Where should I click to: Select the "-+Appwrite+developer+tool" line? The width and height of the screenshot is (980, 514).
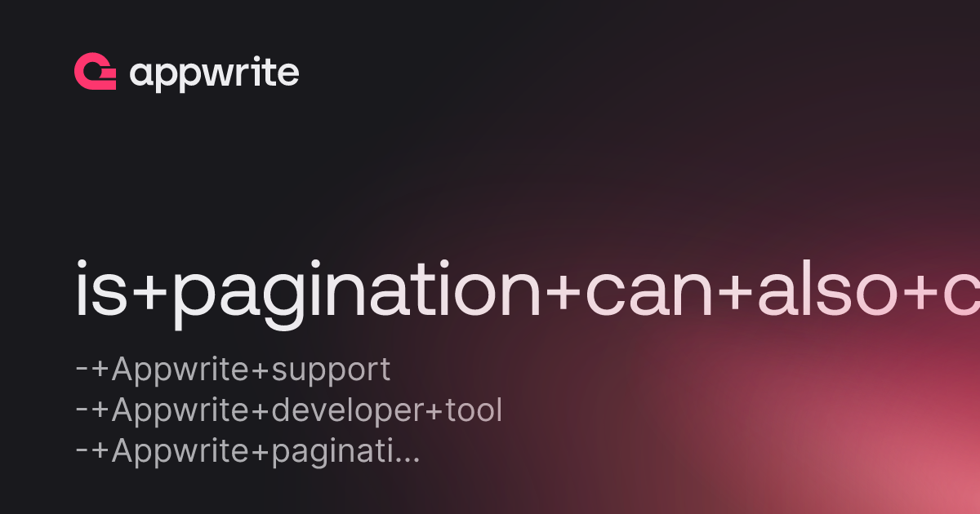tap(288, 411)
